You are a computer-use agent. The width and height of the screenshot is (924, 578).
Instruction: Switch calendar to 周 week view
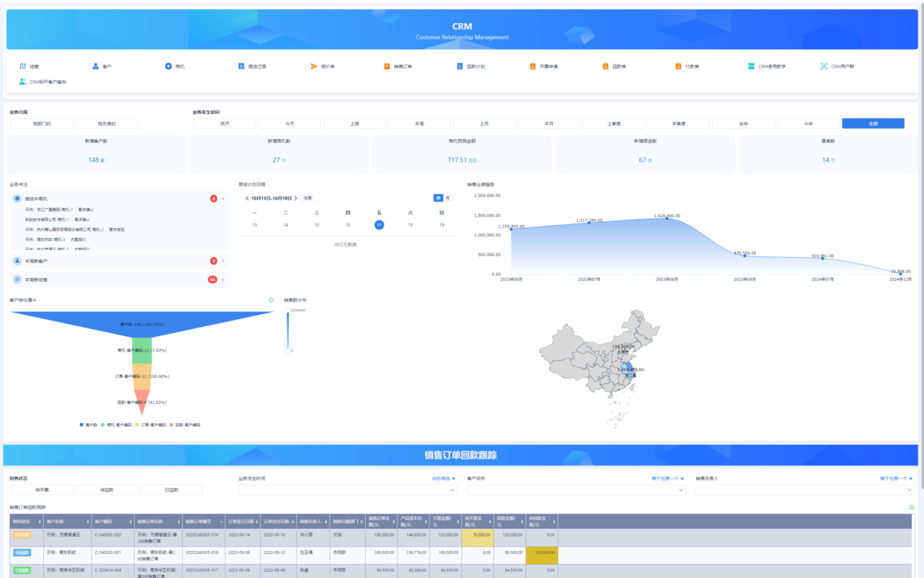tap(438, 198)
